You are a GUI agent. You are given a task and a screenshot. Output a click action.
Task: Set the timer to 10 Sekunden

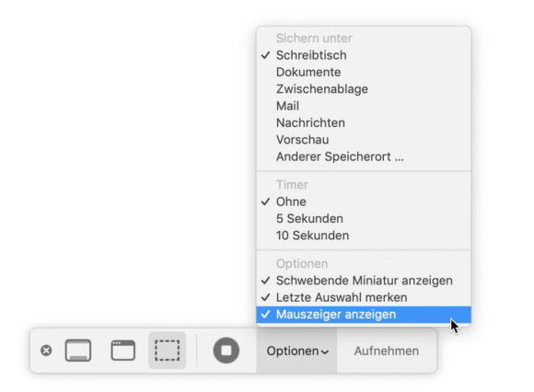pos(364,236)
